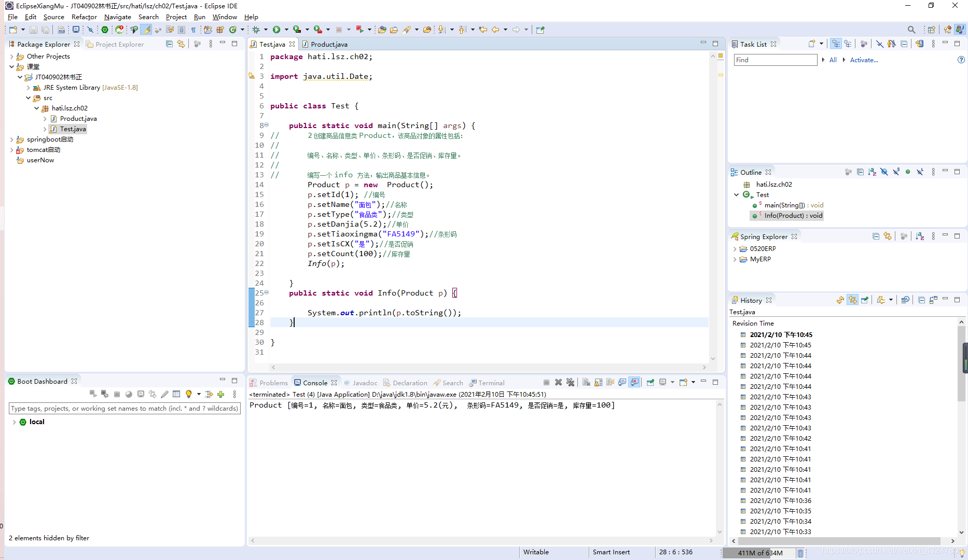Click the Clear Console icon
The width and height of the screenshot is (968, 560).
[586, 382]
